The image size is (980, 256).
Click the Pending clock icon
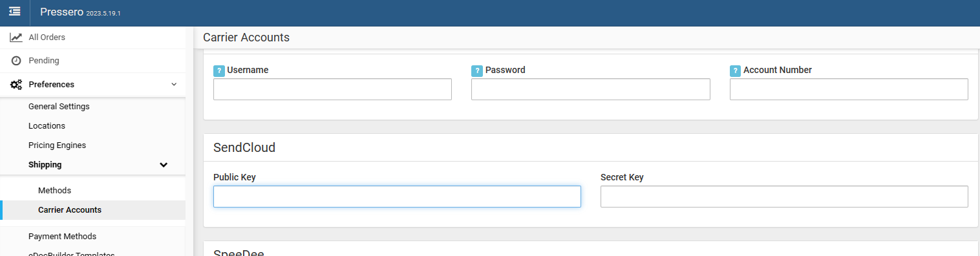point(16,61)
